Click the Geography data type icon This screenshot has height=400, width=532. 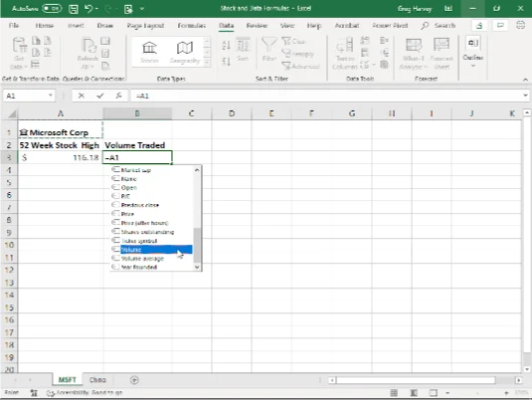point(185,52)
